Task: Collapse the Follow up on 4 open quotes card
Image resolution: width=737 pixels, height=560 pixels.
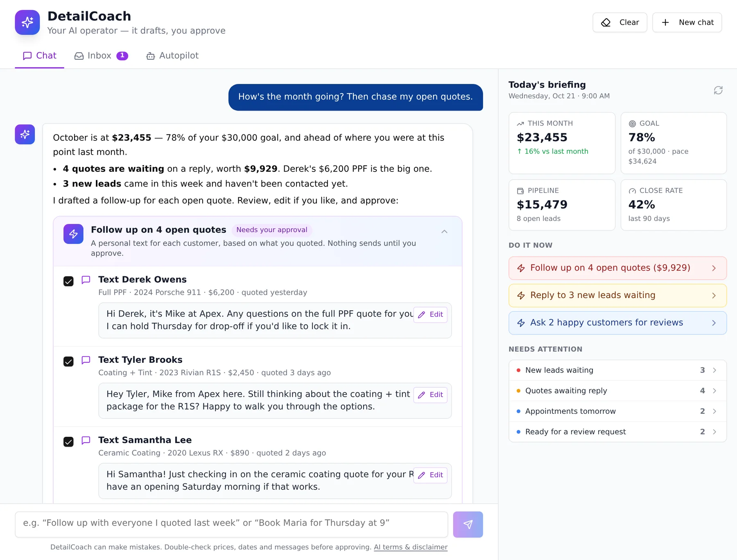Action: coord(444,232)
